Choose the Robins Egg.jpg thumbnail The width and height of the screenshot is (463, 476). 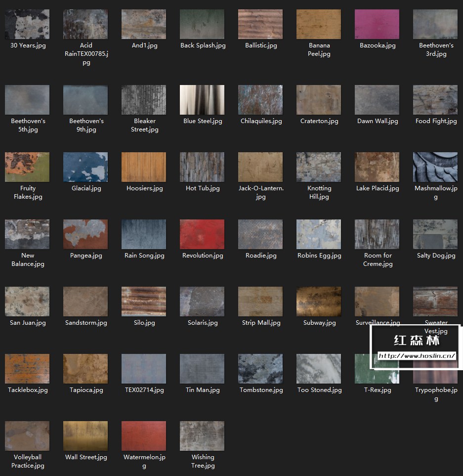(x=319, y=234)
